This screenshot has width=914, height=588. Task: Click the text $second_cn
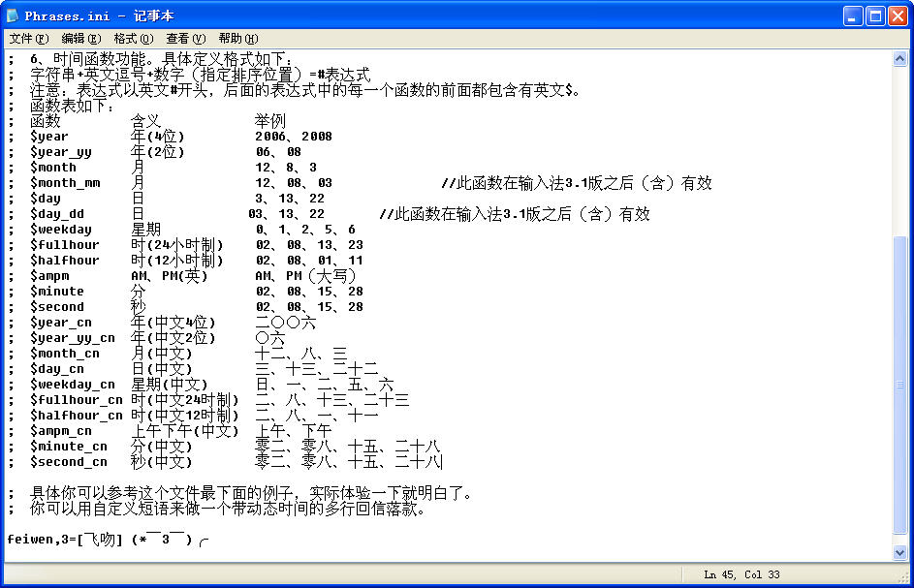click(69, 462)
